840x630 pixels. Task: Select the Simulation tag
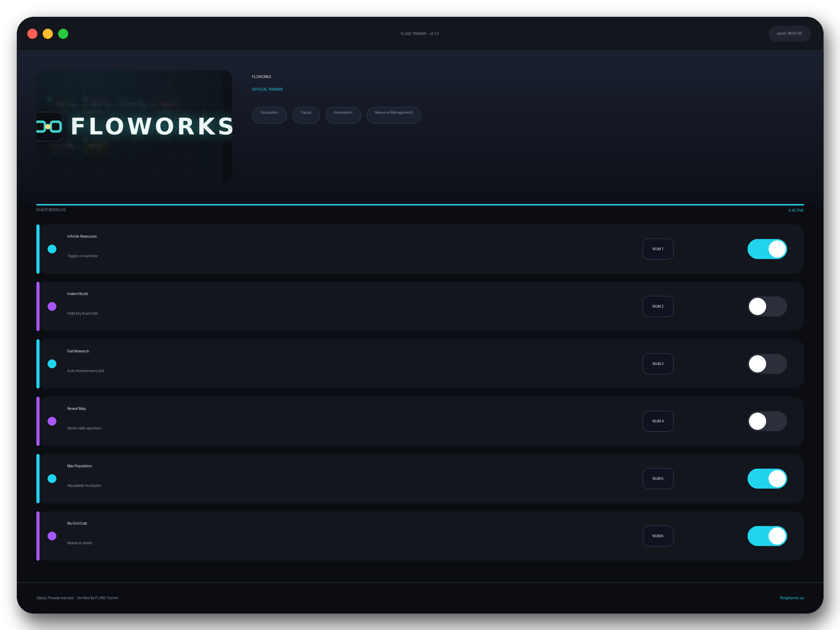269,115
